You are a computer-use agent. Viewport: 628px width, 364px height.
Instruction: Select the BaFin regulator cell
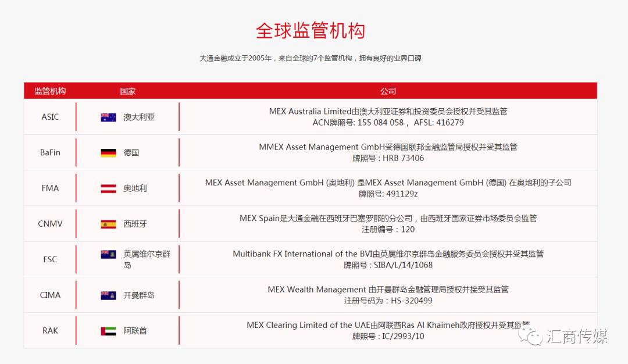tap(50, 153)
